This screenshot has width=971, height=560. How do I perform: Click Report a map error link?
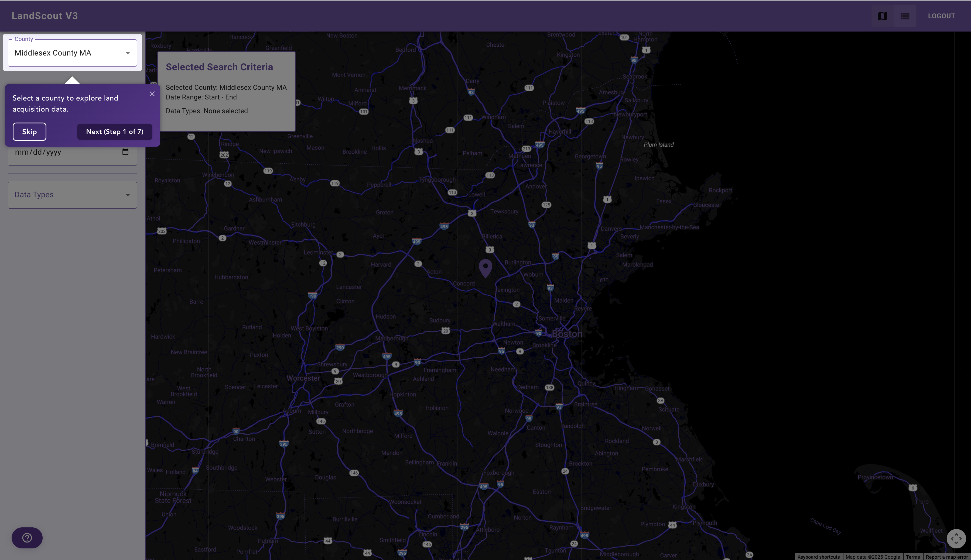(946, 556)
